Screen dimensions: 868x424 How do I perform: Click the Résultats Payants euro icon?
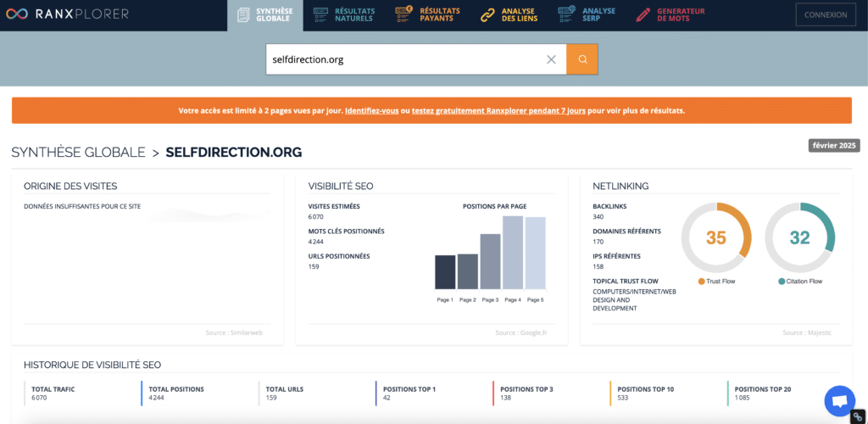point(404,14)
